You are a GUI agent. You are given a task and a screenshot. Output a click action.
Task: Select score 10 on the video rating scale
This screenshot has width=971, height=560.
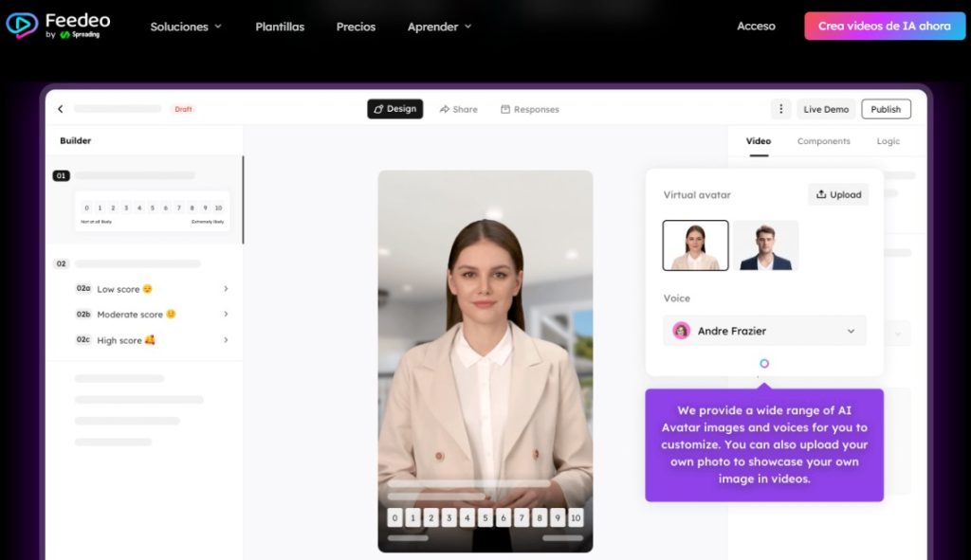tap(576, 517)
